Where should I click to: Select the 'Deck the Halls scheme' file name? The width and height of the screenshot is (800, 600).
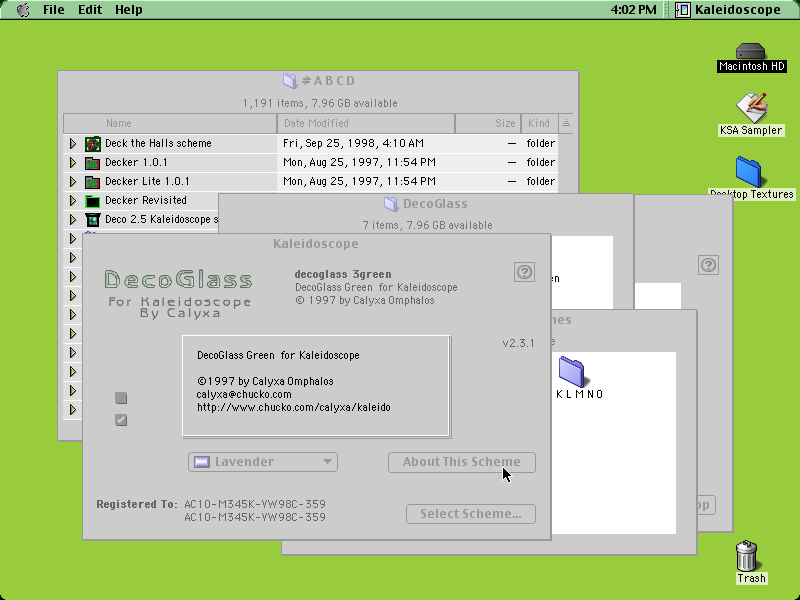pyautogui.click(x=158, y=143)
